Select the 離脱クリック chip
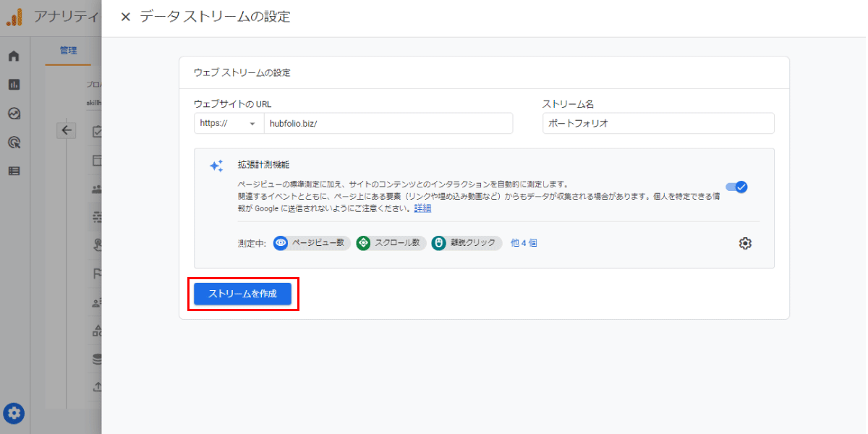The width and height of the screenshot is (868, 434). [467, 243]
